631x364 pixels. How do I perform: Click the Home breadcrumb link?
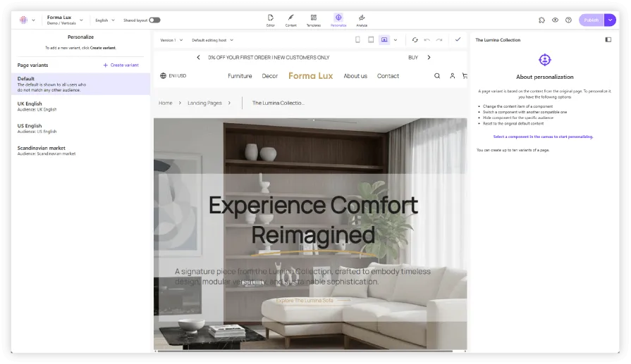(x=166, y=103)
